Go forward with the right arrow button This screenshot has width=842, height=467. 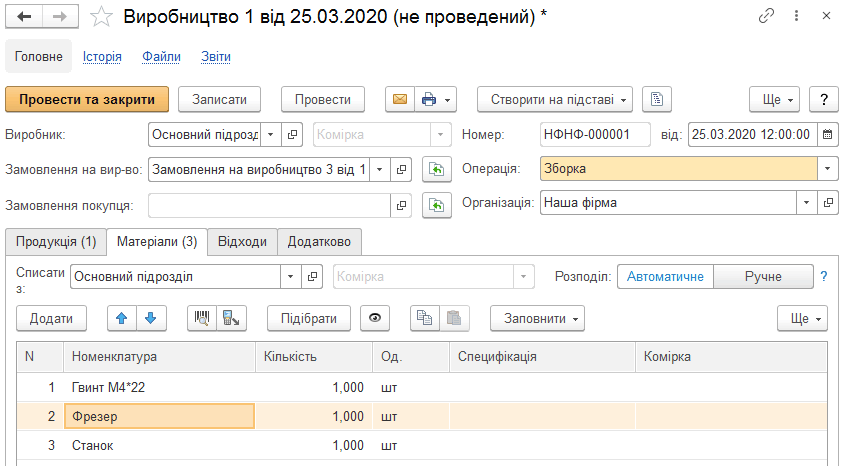(60, 17)
